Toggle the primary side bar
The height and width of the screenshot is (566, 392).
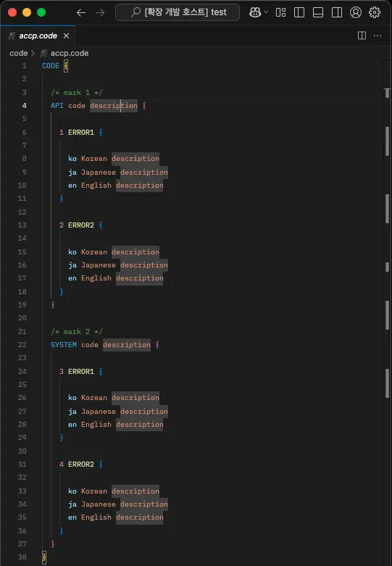point(299,12)
